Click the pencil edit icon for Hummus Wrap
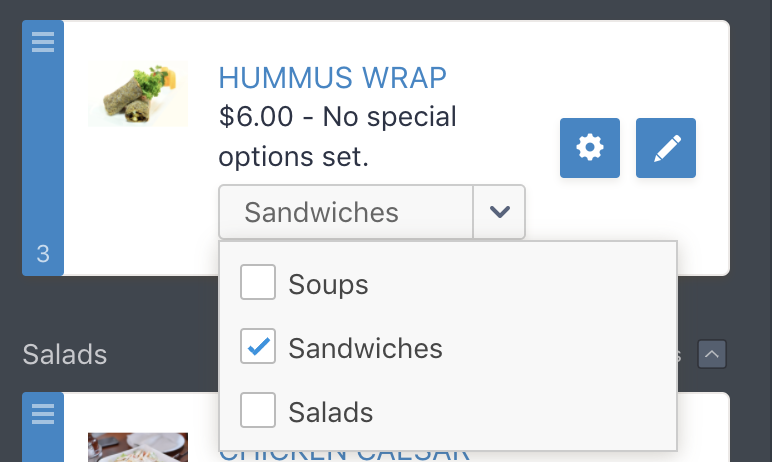Screen dimensions: 772x462 click(x=666, y=149)
